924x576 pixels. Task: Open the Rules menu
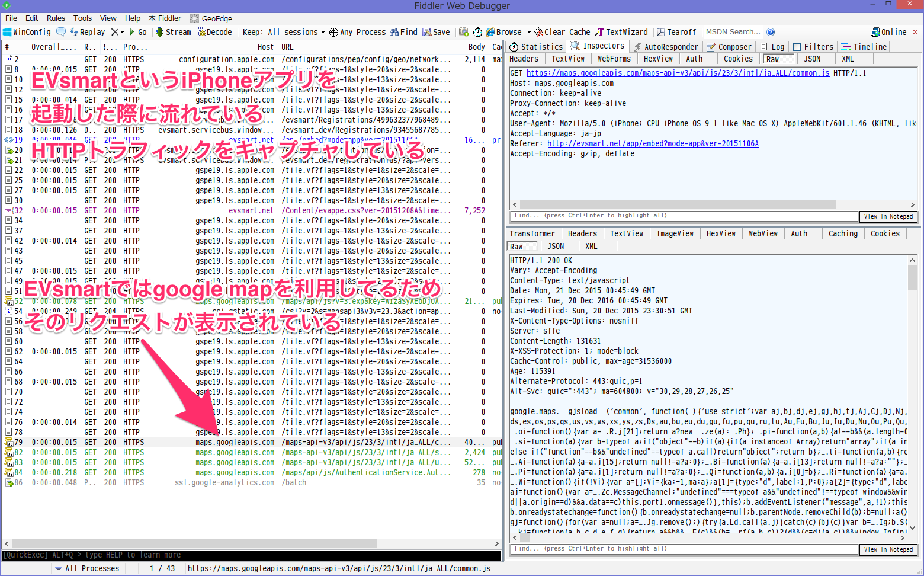tap(56, 18)
